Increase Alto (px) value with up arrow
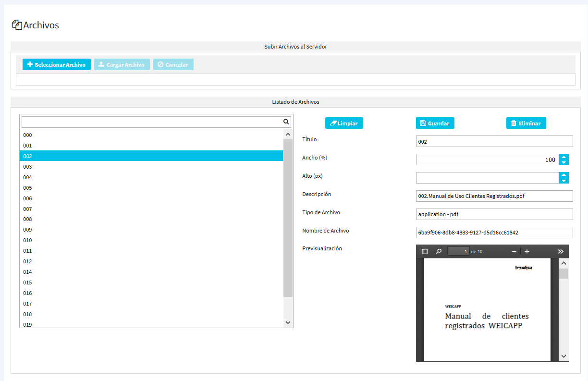The height and width of the screenshot is (381, 588). tap(563, 175)
